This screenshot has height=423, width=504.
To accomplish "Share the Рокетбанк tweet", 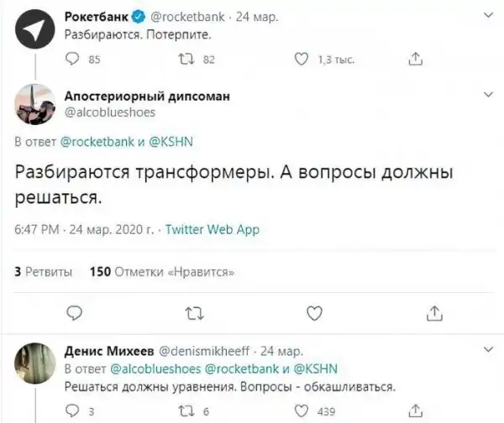I will (413, 59).
